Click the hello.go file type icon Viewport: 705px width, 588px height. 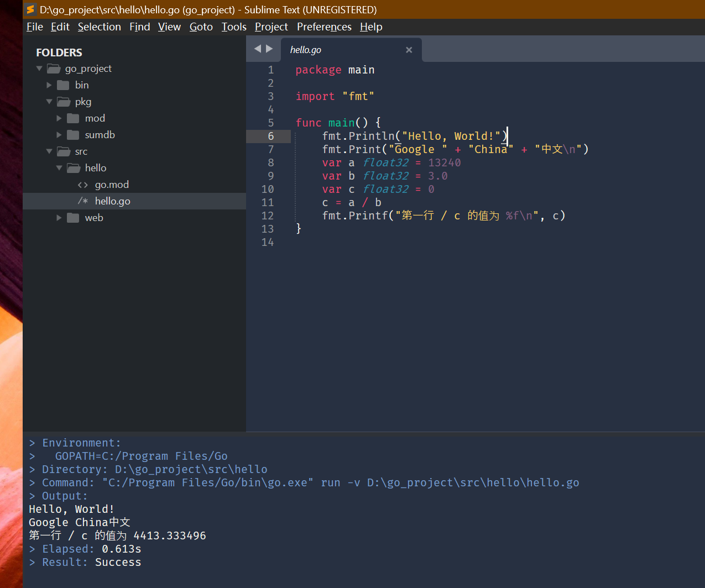point(83,201)
